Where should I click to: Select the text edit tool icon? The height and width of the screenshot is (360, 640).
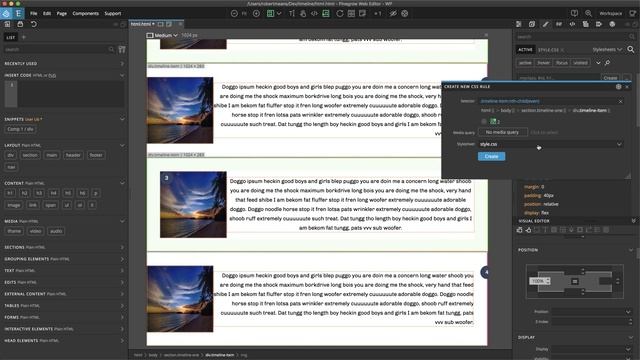(x=292, y=13)
